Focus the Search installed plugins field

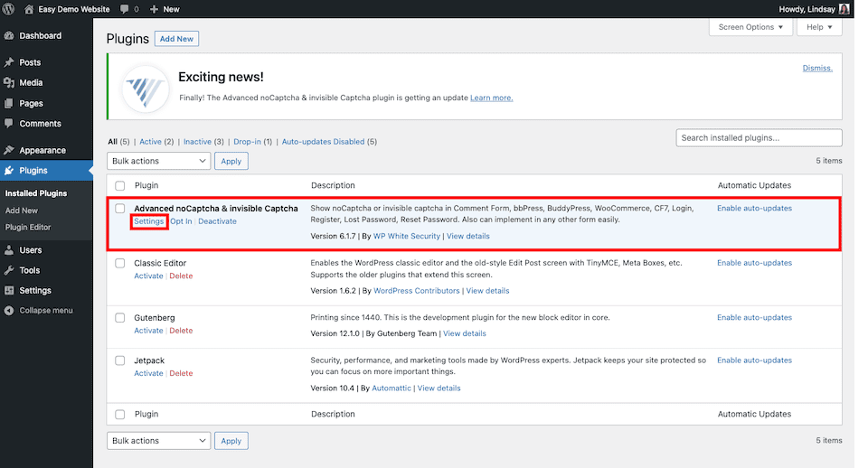[x=758, y=138]
